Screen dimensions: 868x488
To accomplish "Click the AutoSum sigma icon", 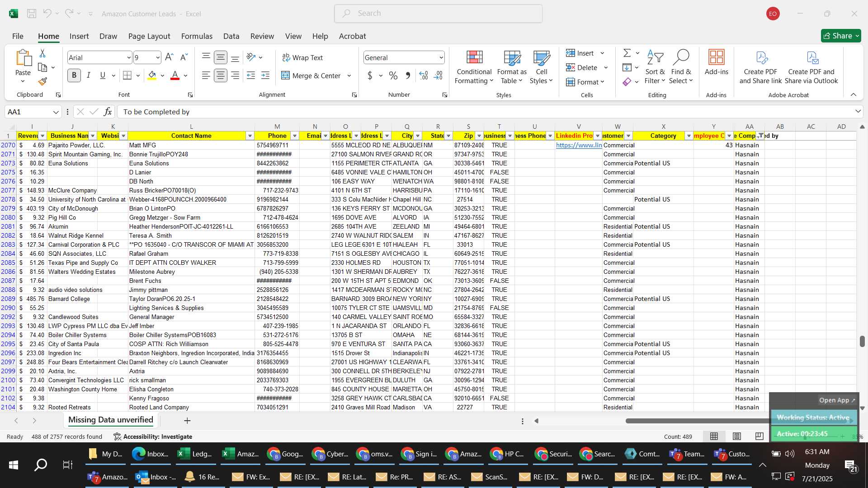I will [627, 53].
